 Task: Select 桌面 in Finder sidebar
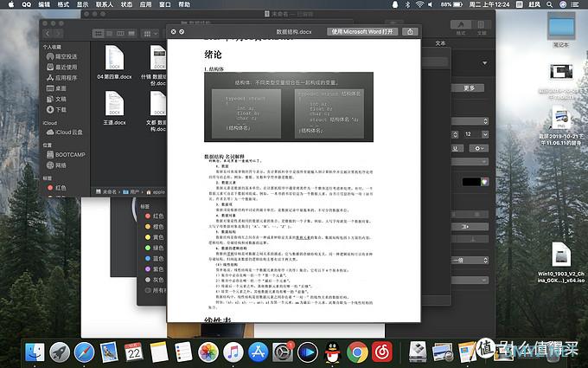(x=56, y=88)
